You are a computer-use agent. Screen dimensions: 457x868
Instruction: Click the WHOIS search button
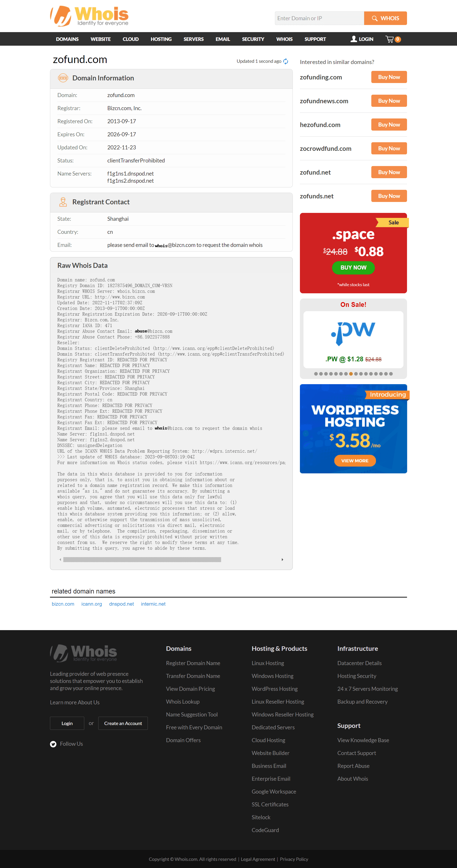pyautogui.click(x=386, y=18)
